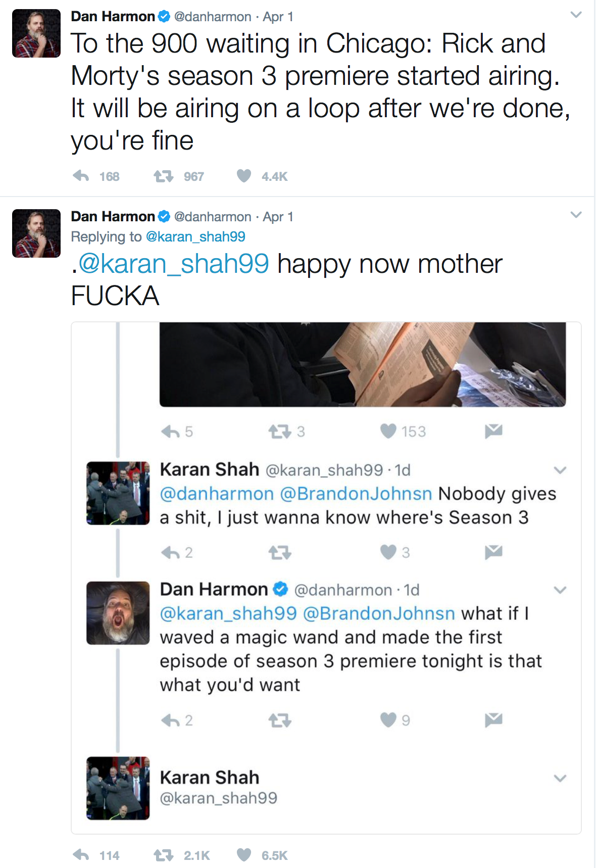
Task: Open the chevron beside the bottom Karan Shah entry
Action: pos(560,778)
